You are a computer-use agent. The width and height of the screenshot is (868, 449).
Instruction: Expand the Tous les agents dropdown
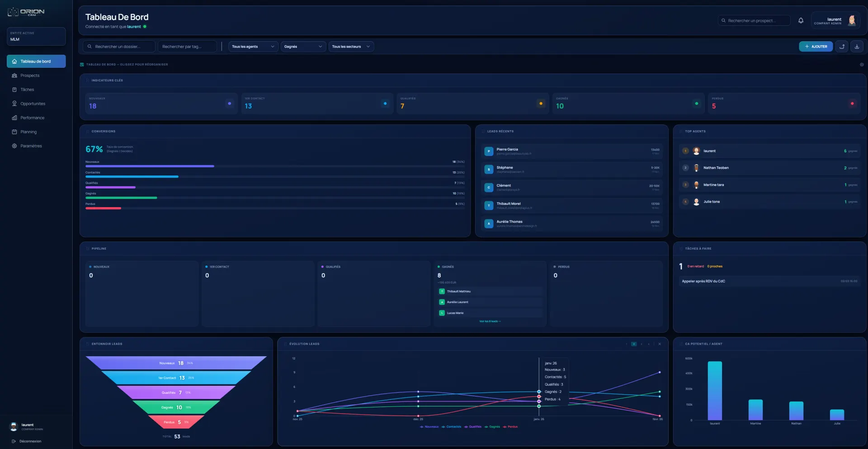point(253,47)
